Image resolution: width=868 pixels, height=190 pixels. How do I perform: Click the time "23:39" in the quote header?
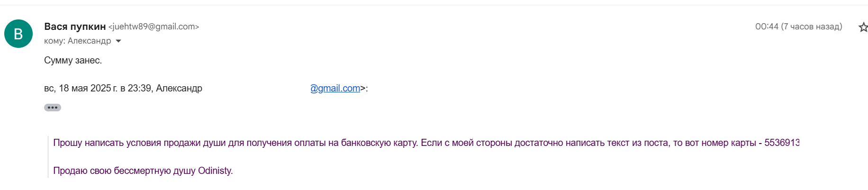point(139,88)
